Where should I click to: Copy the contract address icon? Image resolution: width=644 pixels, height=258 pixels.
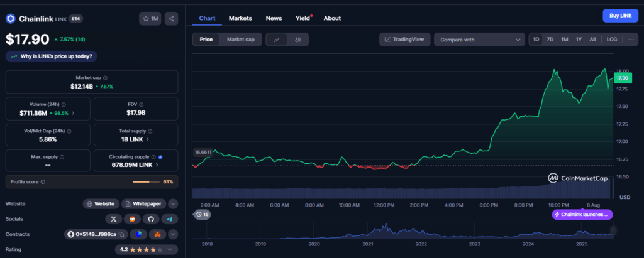pyautogui.click(x=121, y=234)
